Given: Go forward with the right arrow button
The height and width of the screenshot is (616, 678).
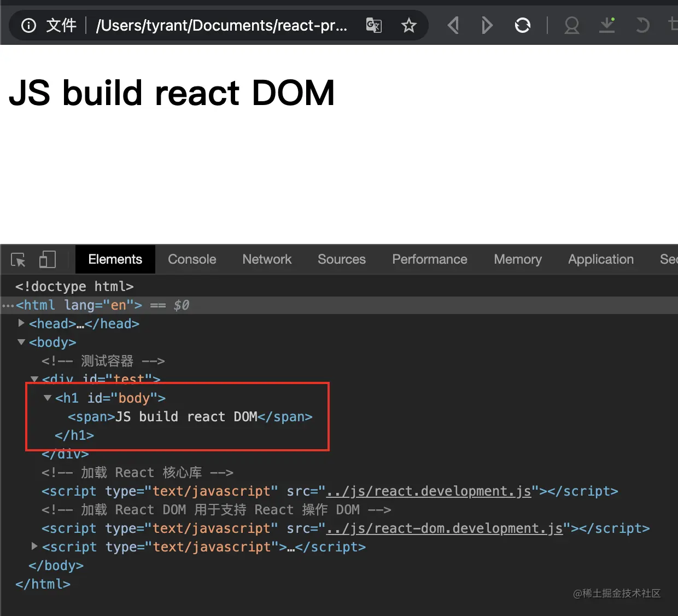Looking at the screenshot, I should (487, 25).
